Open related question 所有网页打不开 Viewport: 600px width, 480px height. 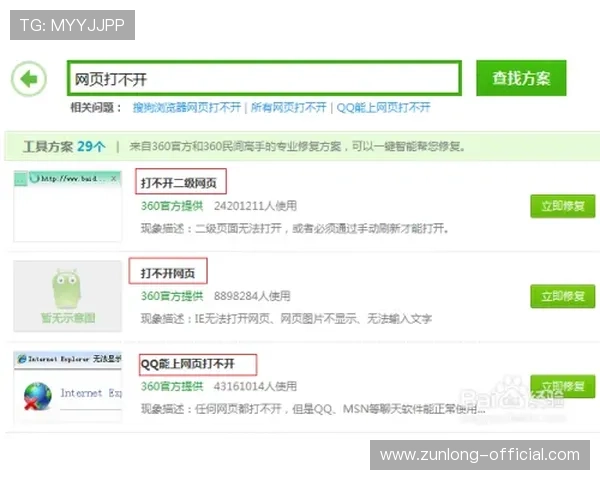[x=289, y=108]
